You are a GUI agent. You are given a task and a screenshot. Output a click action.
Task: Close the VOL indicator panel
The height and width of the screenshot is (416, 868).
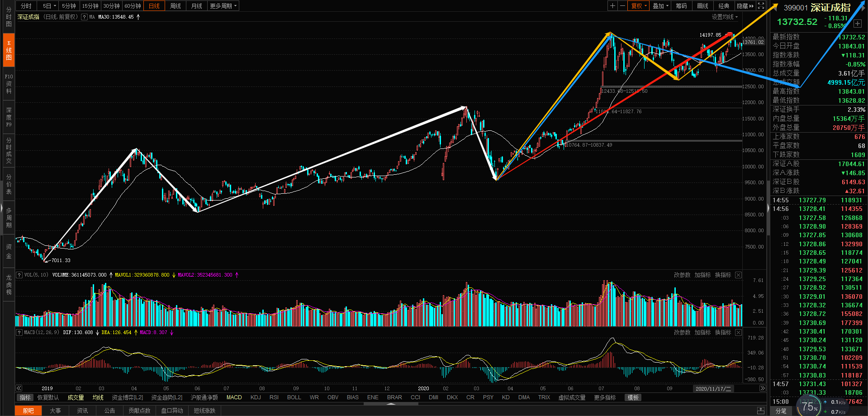738,275
